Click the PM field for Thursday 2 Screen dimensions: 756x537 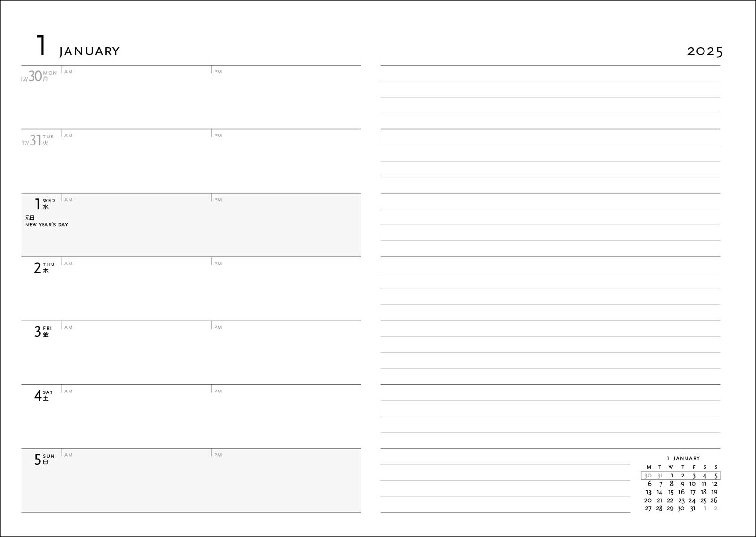[x=286, y=289]
